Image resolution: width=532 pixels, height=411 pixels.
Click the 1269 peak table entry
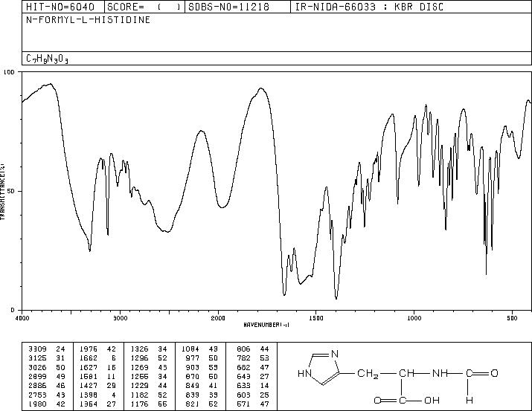(149, 367)
